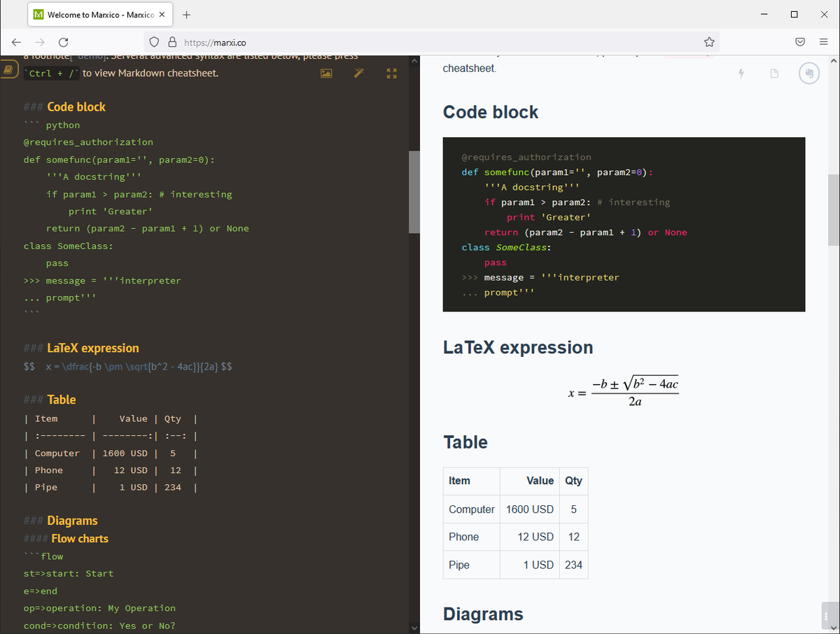Screen dimensions: 840x634
Task: Click the marxi.co address bar
Action: tap(433, 42)
